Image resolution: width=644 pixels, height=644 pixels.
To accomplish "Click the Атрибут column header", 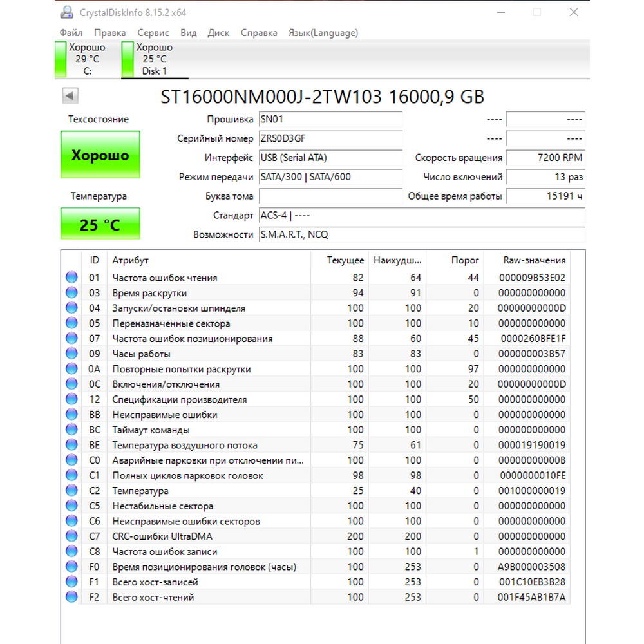I will [209, 260].
